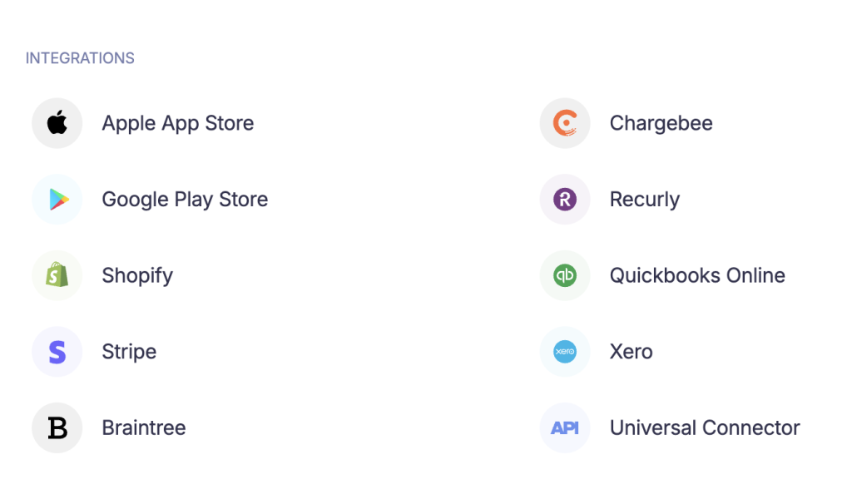Select the Chargebee text link
The height and width of the screenshot is (504, 852).
[x=661, y=123]
